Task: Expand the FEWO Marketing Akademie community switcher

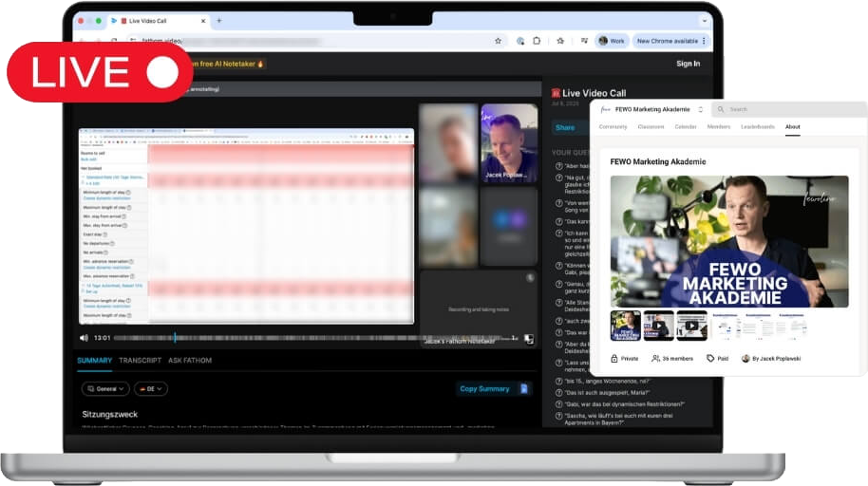Action: click(701, 109)
